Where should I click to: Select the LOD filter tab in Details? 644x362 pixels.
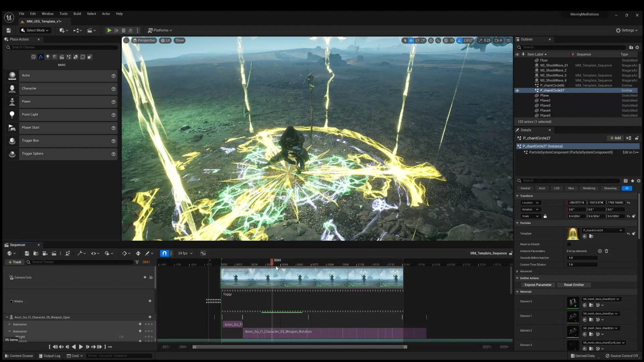click(x=557, y=188)
